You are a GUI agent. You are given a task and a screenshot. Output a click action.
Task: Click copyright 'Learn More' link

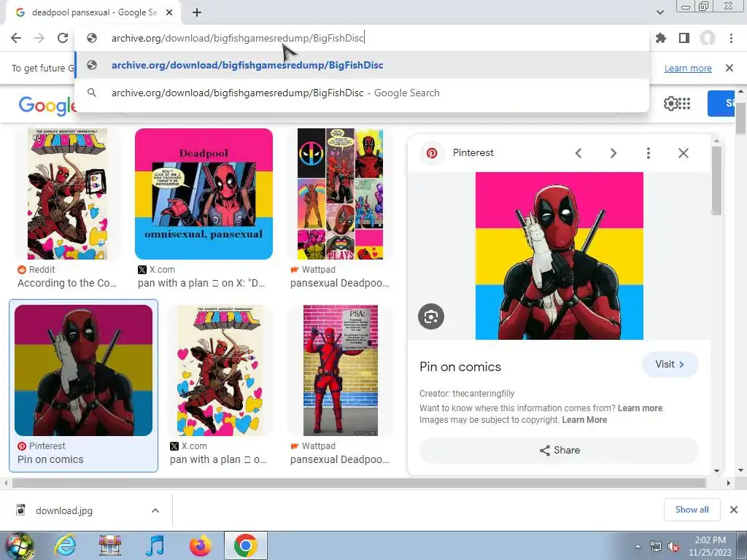coord(584,420)
